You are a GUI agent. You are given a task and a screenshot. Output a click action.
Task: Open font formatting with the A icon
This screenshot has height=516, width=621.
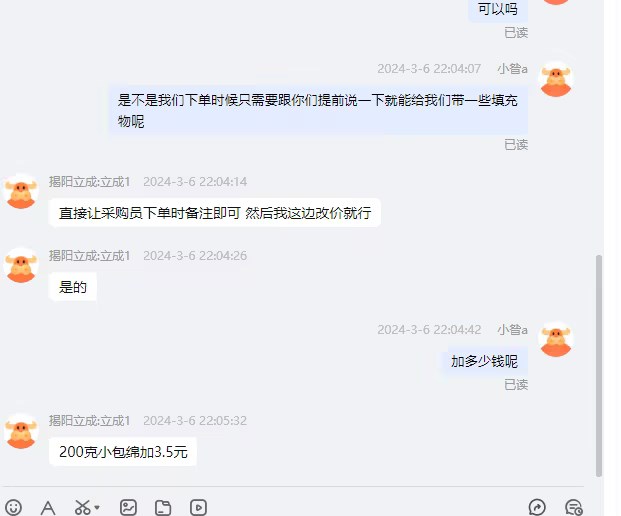pos(48,508)
